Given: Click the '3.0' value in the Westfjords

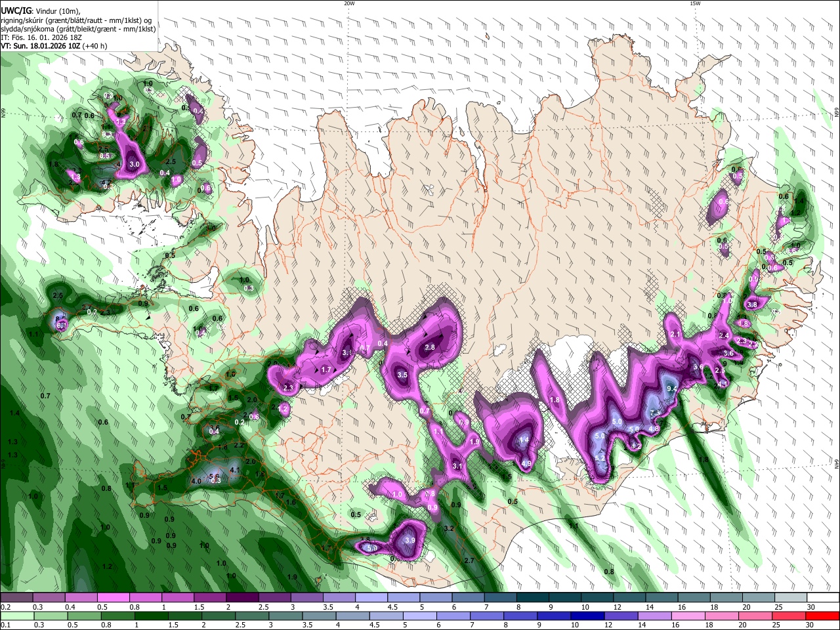Looking at the screenshot, I should (x=135, y=164).
